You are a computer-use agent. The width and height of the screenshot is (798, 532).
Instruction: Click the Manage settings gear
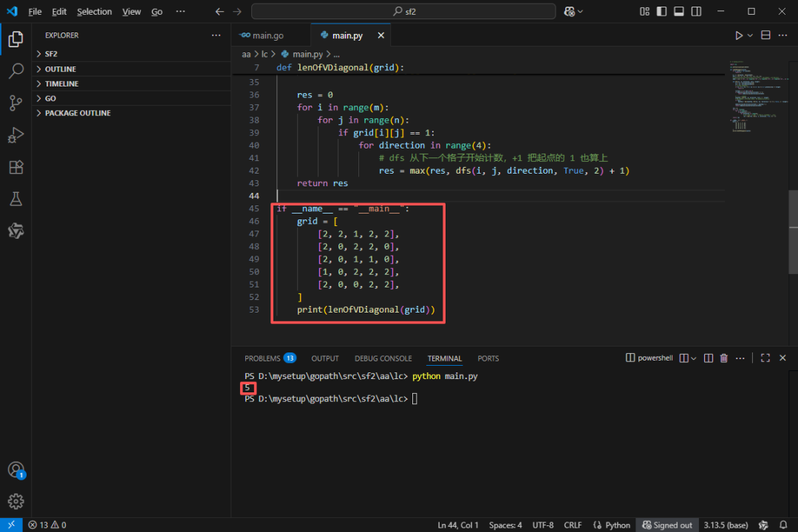[x=16, y=502]
